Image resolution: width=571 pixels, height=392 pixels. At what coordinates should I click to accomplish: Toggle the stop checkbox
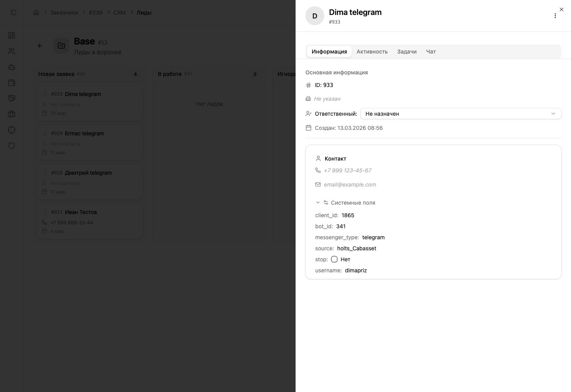(x=334, y=259)
